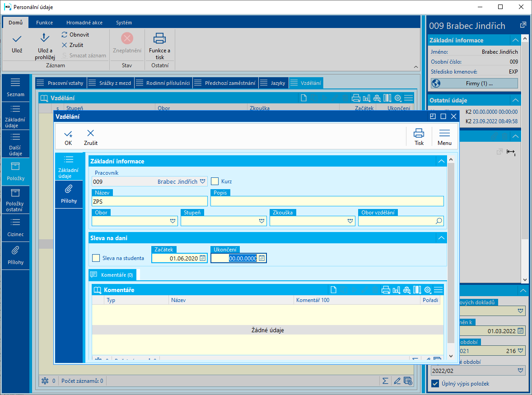
Task: Create new comment in Komentáře toolbar
Action: 334,290
